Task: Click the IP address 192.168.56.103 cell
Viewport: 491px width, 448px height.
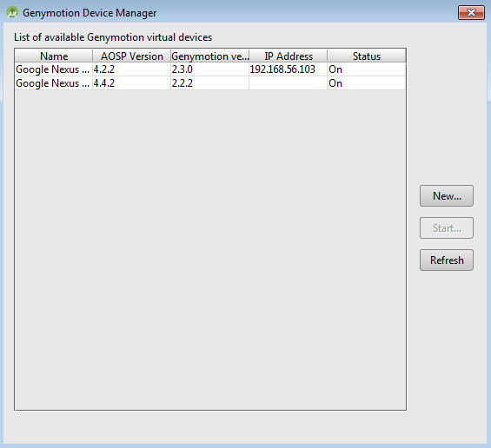Action: 289,69
